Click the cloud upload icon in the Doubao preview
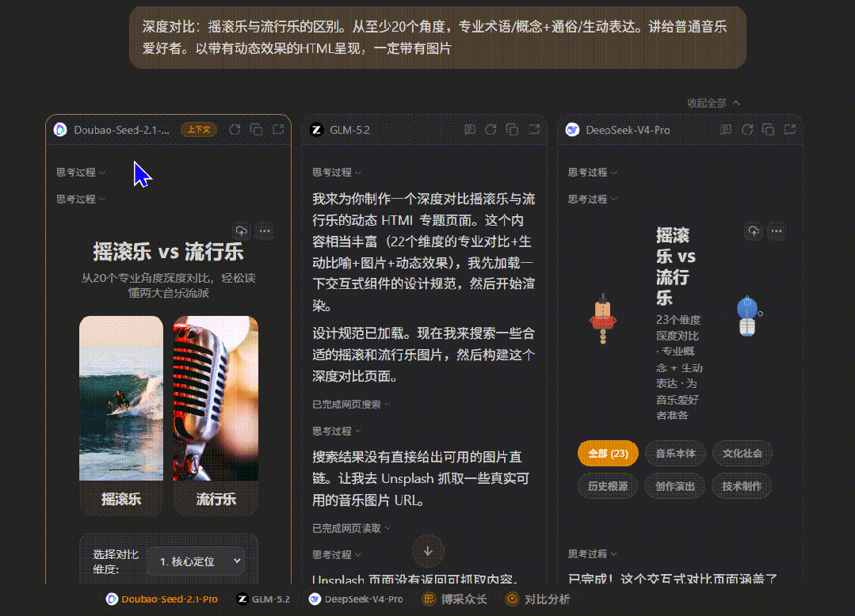 [241, 231]
